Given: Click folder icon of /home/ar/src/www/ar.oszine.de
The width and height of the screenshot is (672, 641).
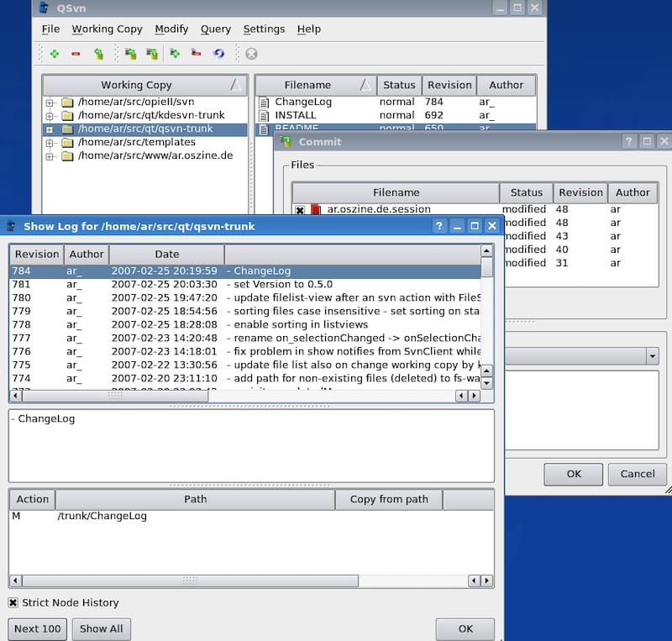Looking at the screenshot, I should [x=67, y=155].
